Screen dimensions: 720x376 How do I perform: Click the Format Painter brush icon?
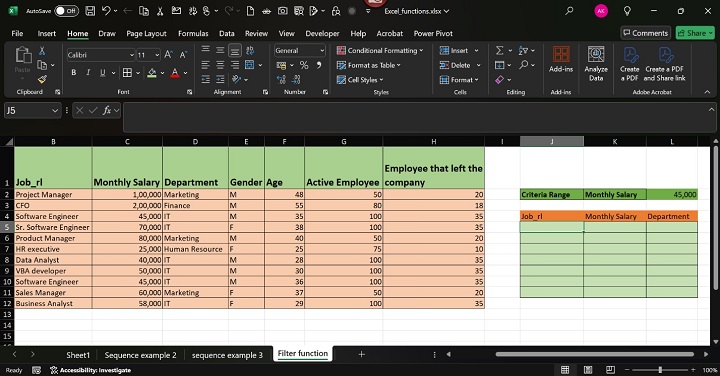click(x=42, y=79)
